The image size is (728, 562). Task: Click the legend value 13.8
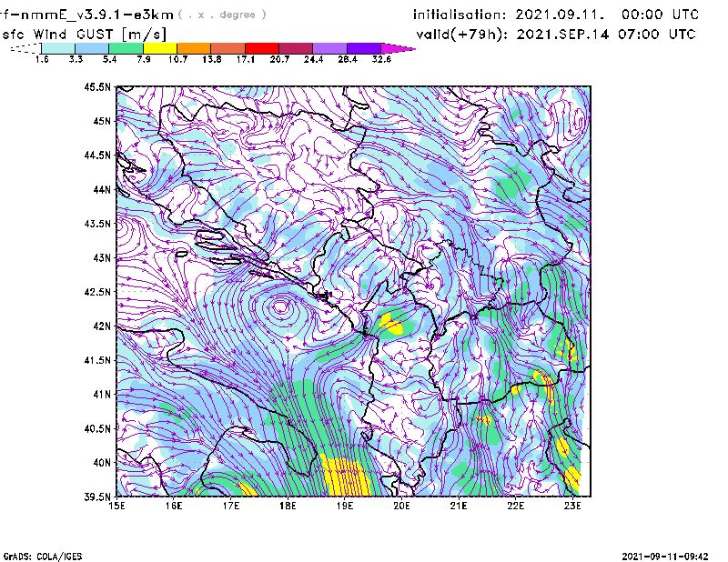[212, 59]
